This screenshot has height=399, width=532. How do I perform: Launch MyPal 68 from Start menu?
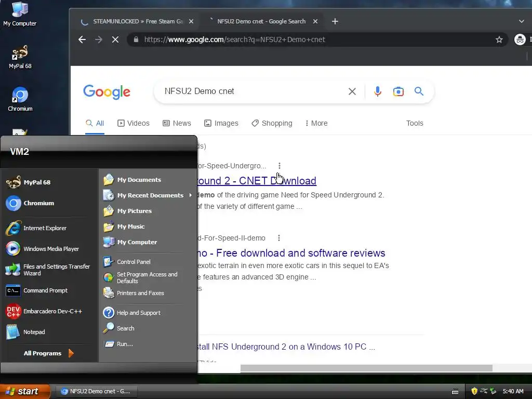[x=29, y=182]
